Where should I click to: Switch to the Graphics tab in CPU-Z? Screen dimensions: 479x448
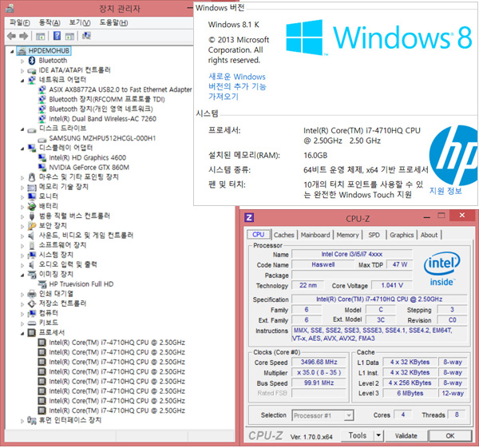pos(402,235)
